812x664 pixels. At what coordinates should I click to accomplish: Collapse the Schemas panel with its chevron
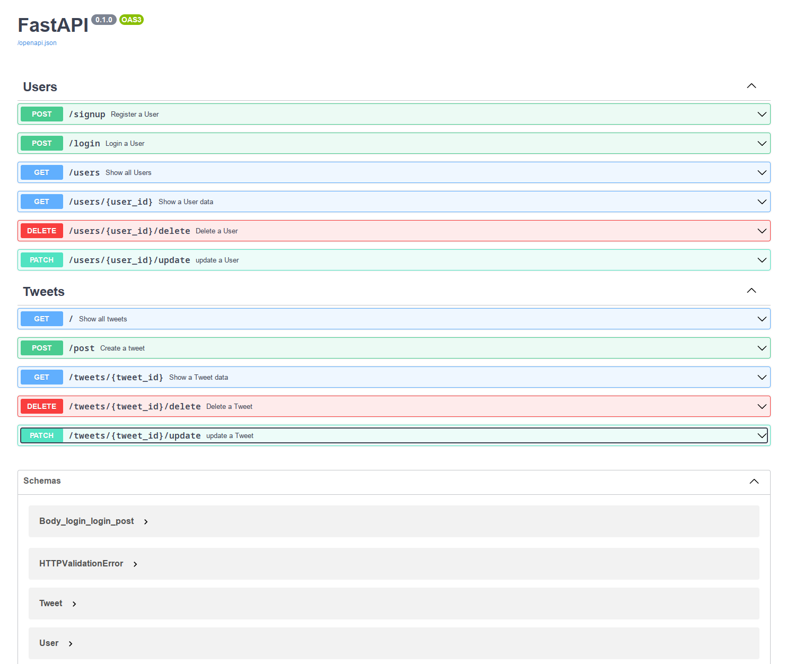pyautogui.click(x=754, y=481)
